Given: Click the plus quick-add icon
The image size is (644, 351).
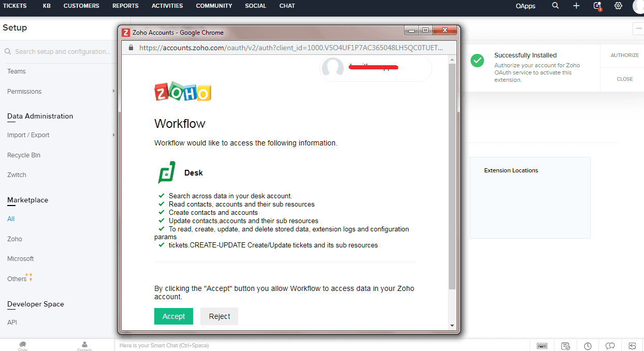Looking at the screenshot, I should tap(576, 6).
